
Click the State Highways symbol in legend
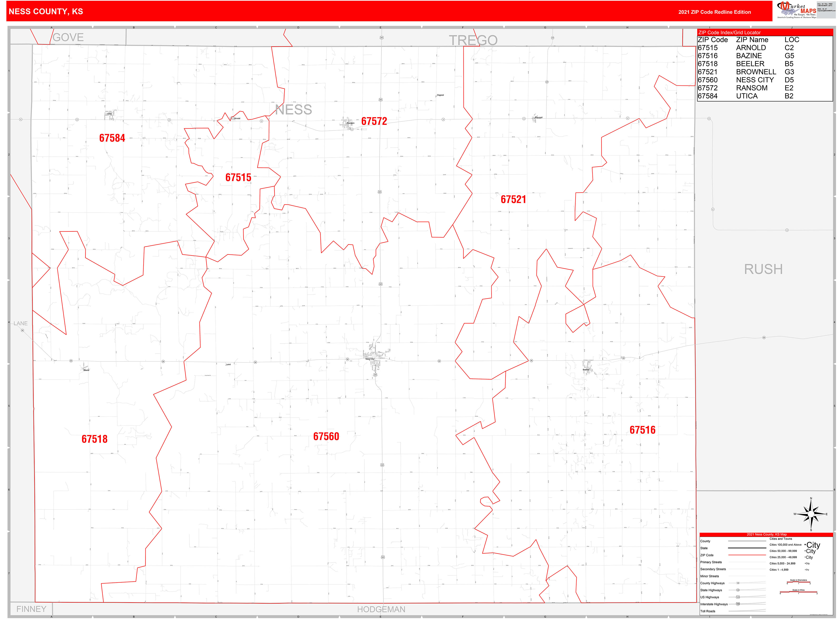pos(738,590)
